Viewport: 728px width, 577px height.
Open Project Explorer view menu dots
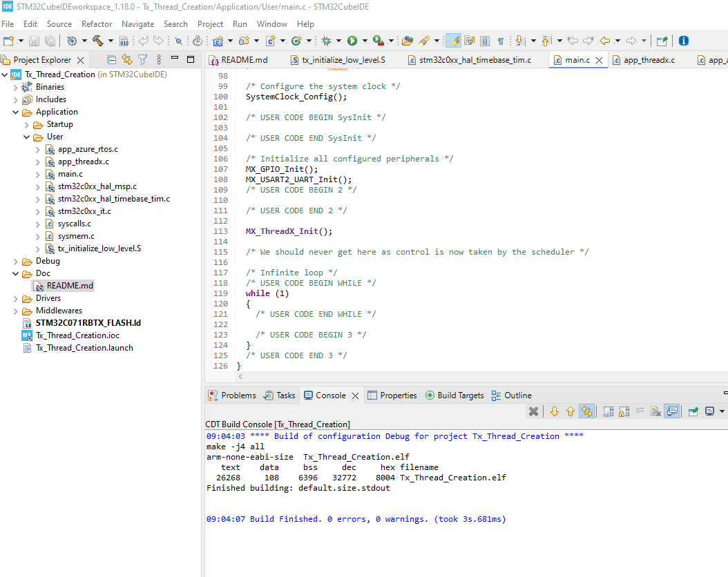(x=159, y=59)
